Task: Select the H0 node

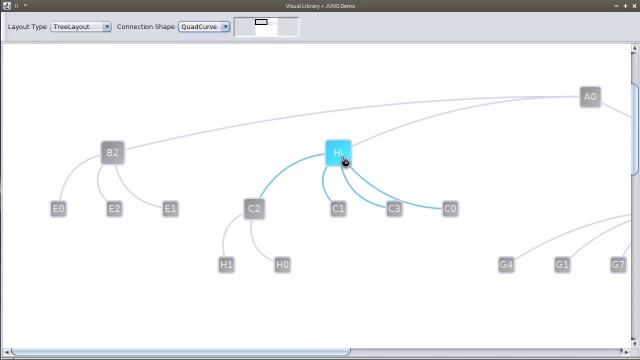Action: coord(282,265)
